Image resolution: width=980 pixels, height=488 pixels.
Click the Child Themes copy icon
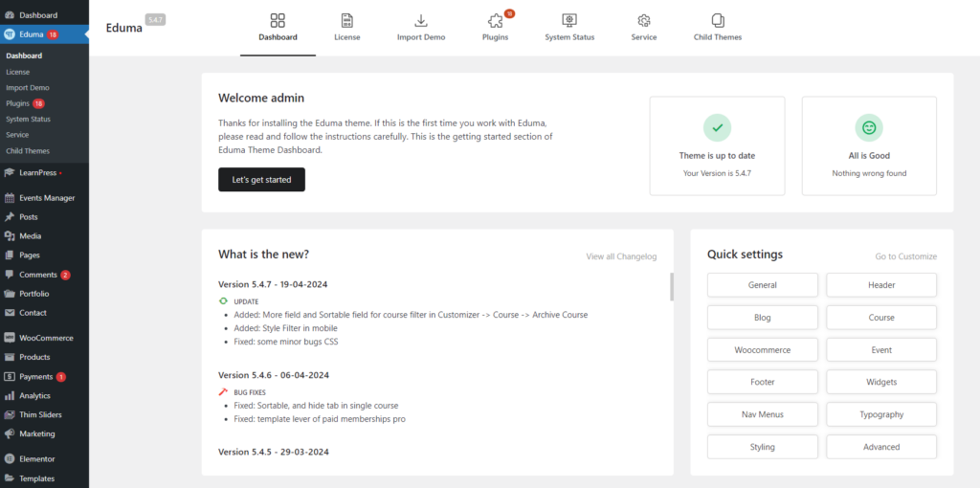coord(718,21)
